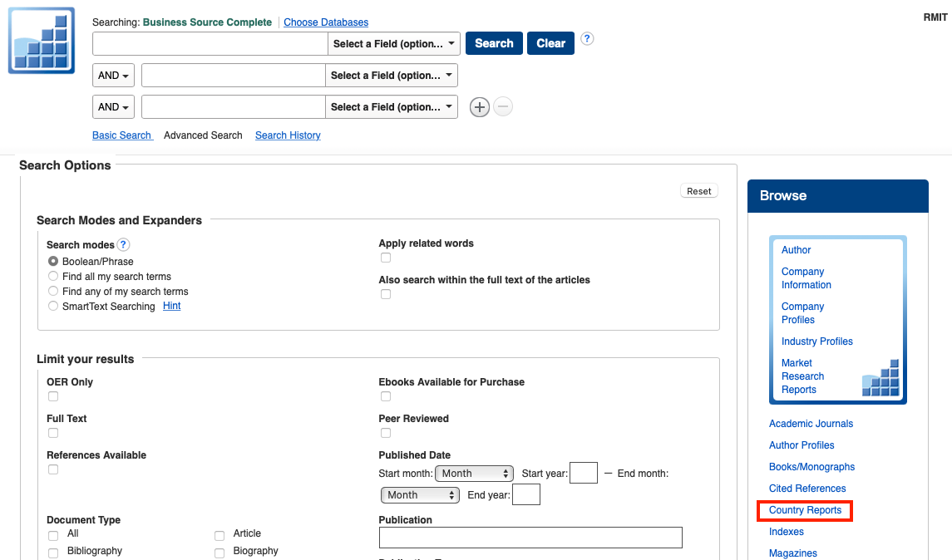Open the Search History tab
Image resolution: width=952 pixels, height=560 pixels.
(x=288, y=135)
